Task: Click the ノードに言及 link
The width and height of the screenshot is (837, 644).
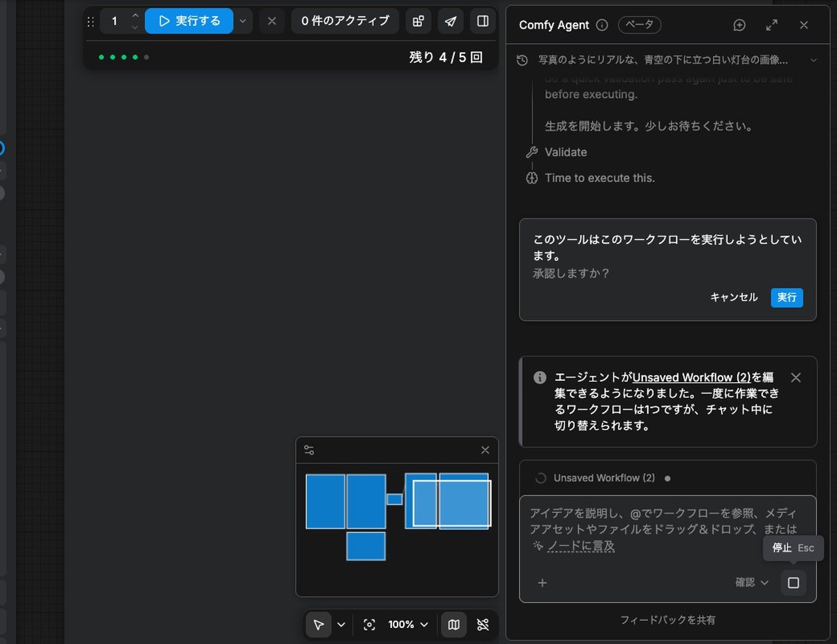Action: point(581,546)
